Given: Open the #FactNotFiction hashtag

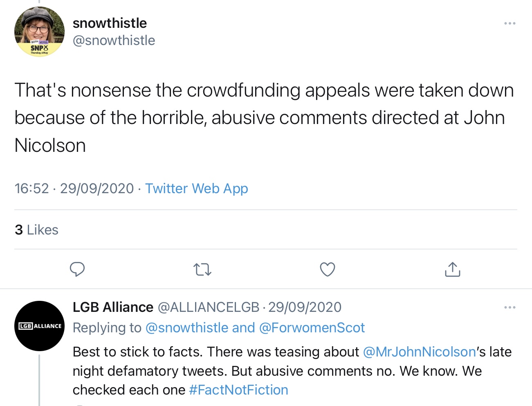Looking at the screenshot, I should click(238, 390).
